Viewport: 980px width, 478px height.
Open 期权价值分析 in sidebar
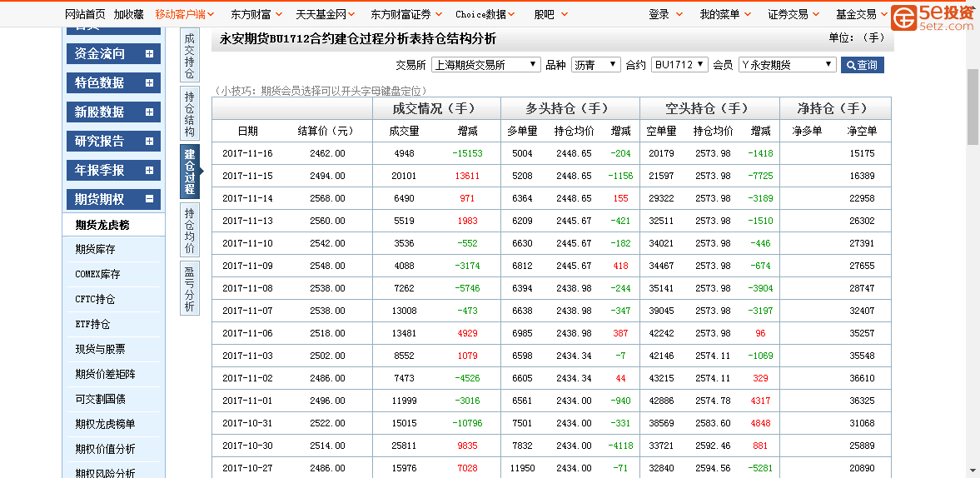[105, 449]
